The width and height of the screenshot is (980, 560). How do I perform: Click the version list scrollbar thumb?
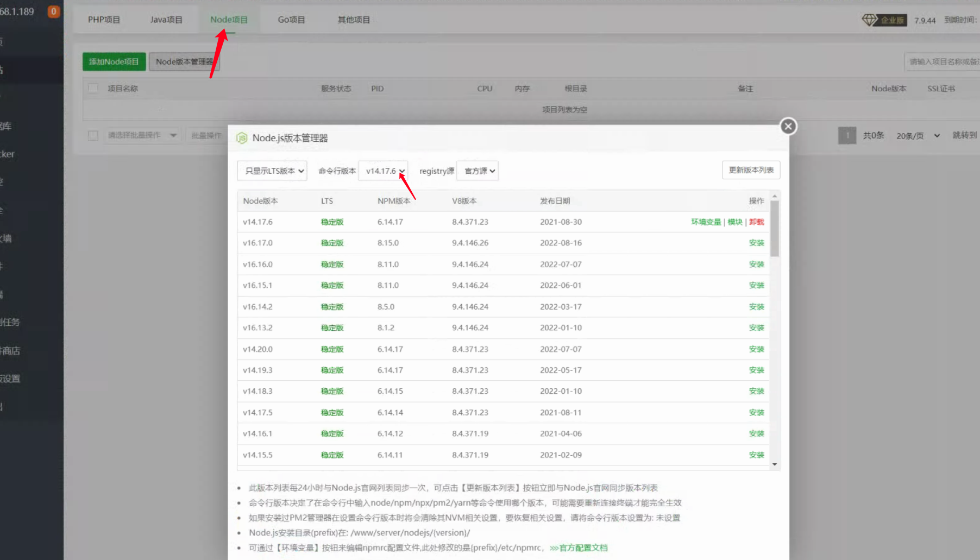(x=775, y=228)
